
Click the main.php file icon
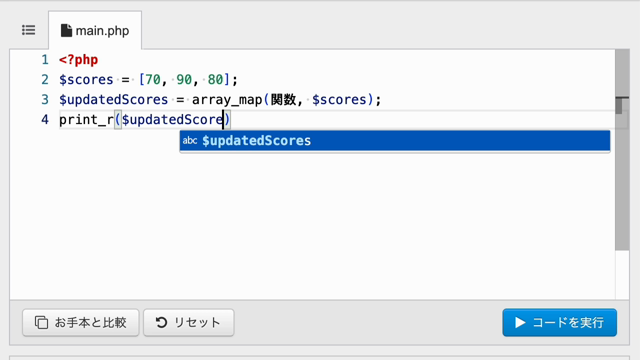[66, 31]
